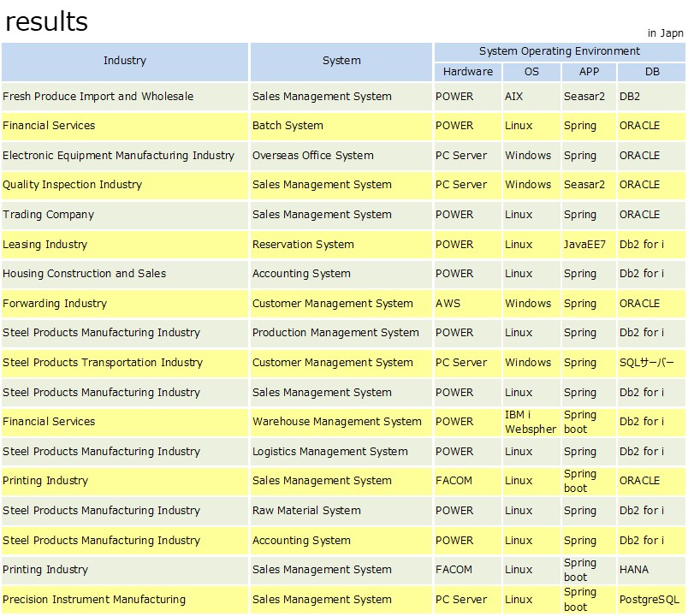Select the Warehouse Management System cell

[x=341, y=422]
